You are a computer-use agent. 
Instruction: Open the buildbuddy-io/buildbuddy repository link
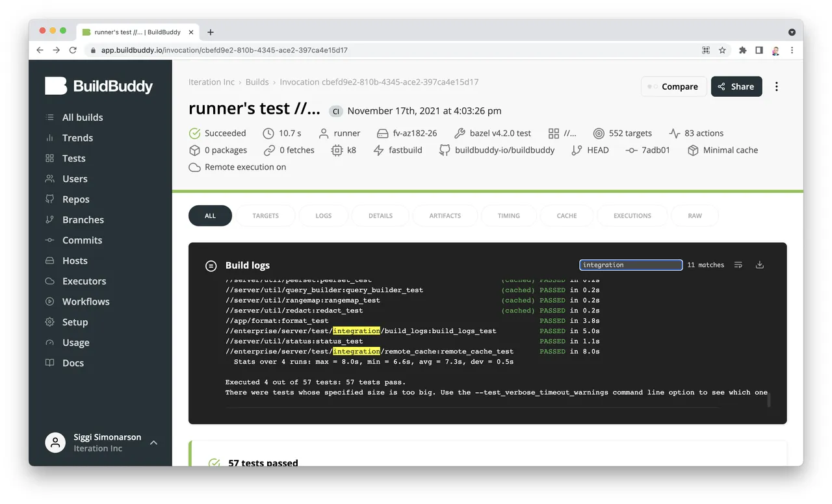[497, 150]
